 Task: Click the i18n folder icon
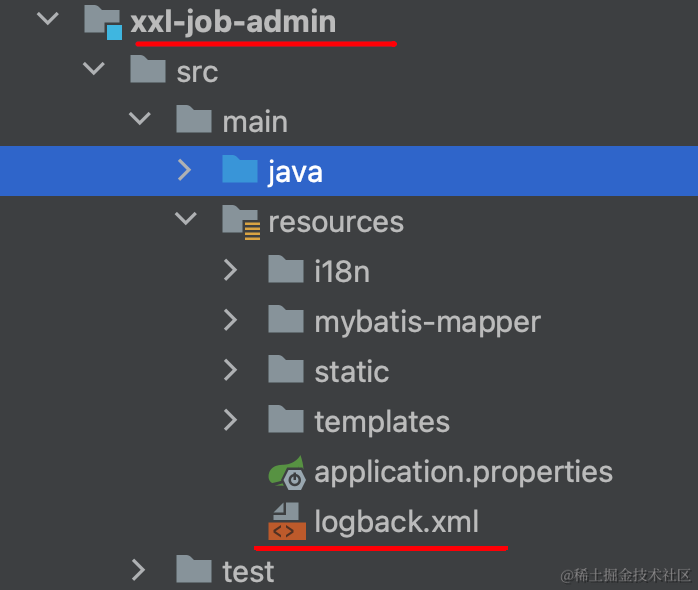(286, 269)
